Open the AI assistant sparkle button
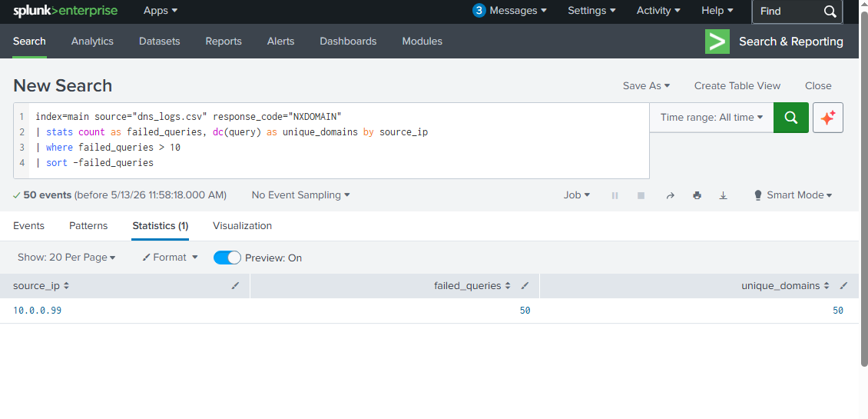868x419 pixels. [x=827, y=118]
